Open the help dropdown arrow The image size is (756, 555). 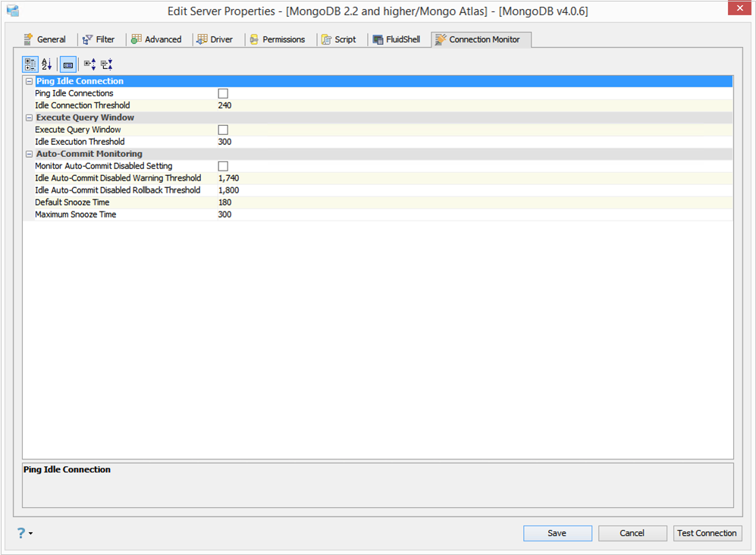pyautogui.click(x=31, y=533)
